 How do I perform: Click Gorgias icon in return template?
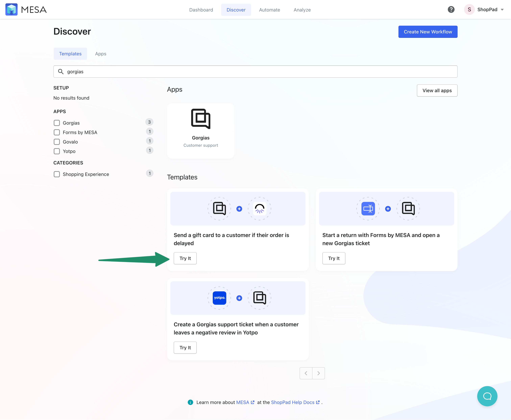click(x=408, y=208)
